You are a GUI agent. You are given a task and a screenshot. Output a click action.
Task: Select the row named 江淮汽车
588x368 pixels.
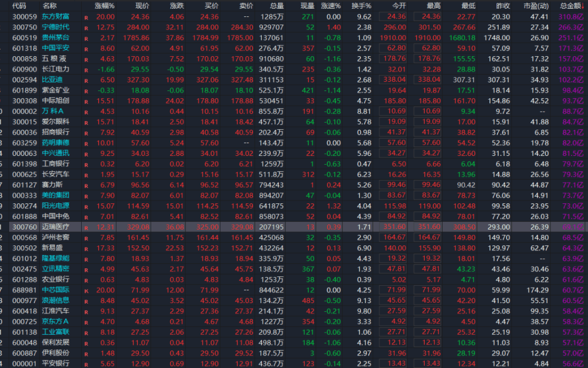[x=294, y=311]
